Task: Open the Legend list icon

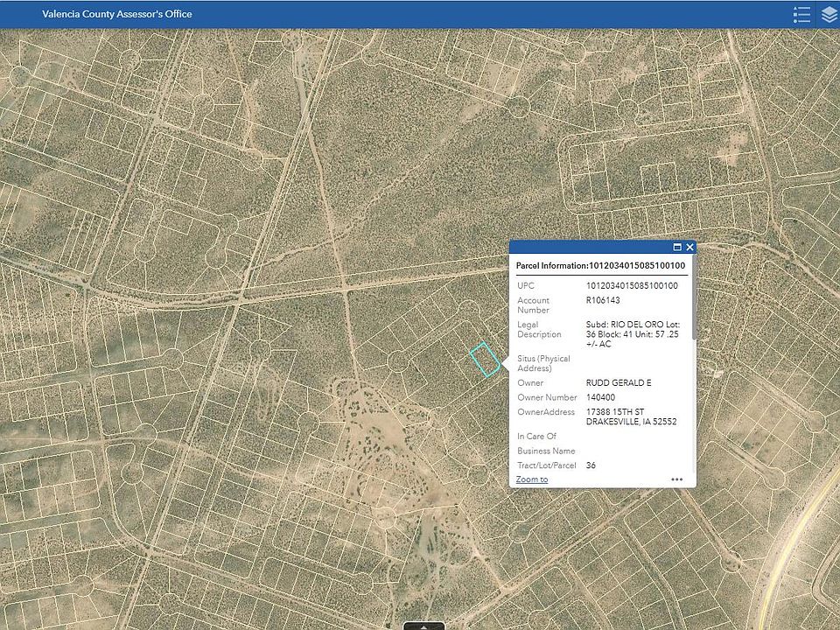Action: [x=801, y=15]
